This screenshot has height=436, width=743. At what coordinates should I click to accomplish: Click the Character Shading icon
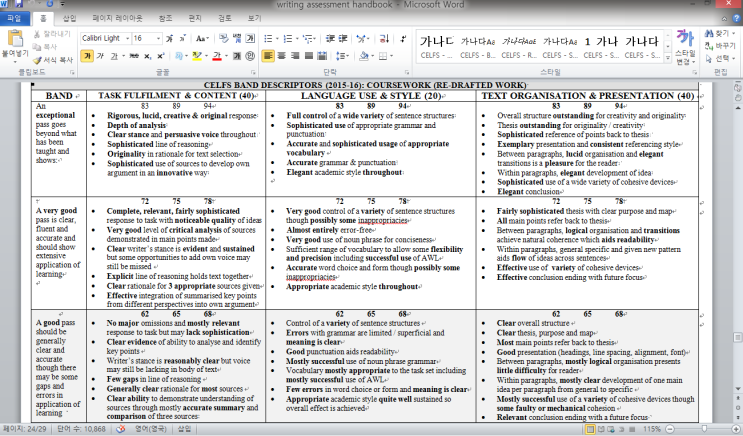[237, 56]
